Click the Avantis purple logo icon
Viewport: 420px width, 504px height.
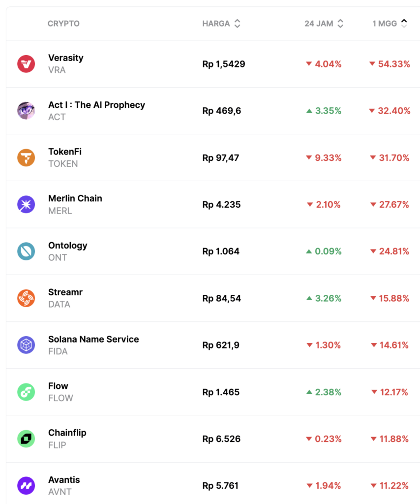(26, 486)
